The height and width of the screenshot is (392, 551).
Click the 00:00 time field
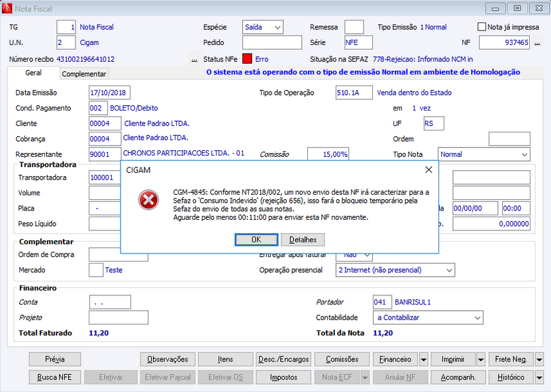(x=516, y=209)
